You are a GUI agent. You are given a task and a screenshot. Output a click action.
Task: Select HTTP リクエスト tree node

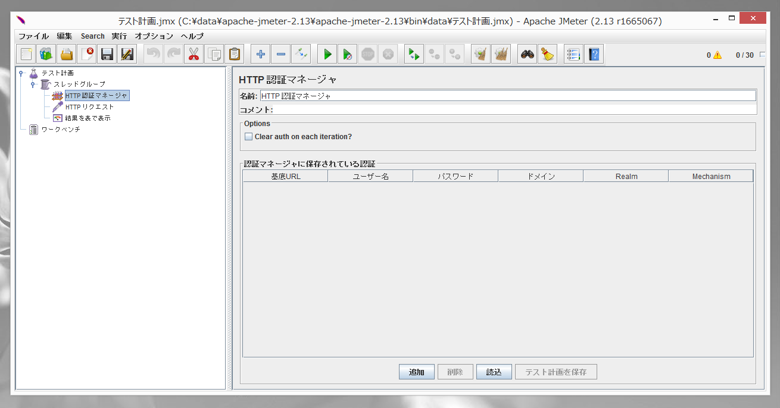[90, 107]
